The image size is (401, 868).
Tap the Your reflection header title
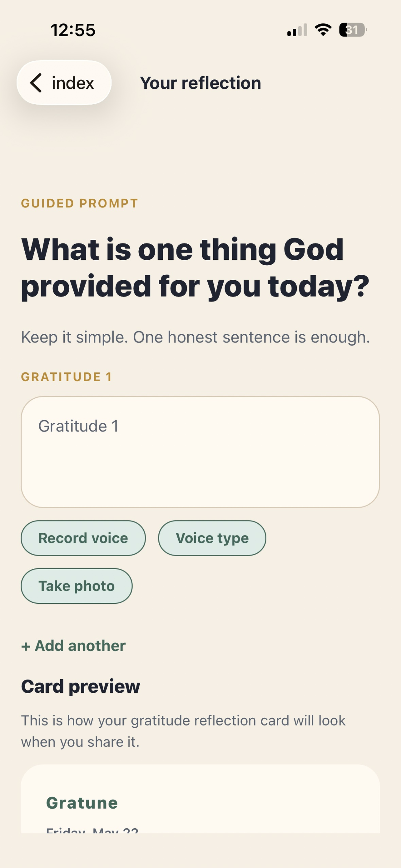(x=201, y=83)
